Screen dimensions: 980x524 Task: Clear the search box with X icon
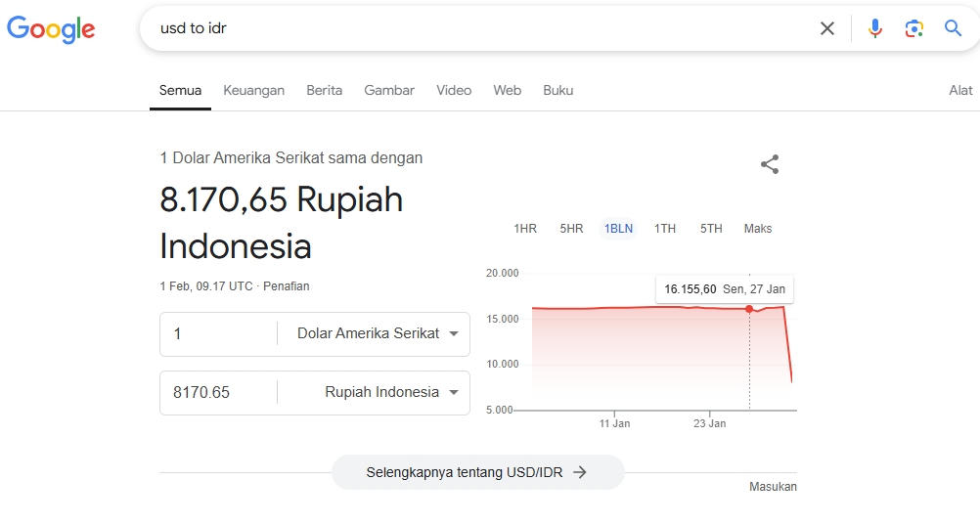pos(827,28)
